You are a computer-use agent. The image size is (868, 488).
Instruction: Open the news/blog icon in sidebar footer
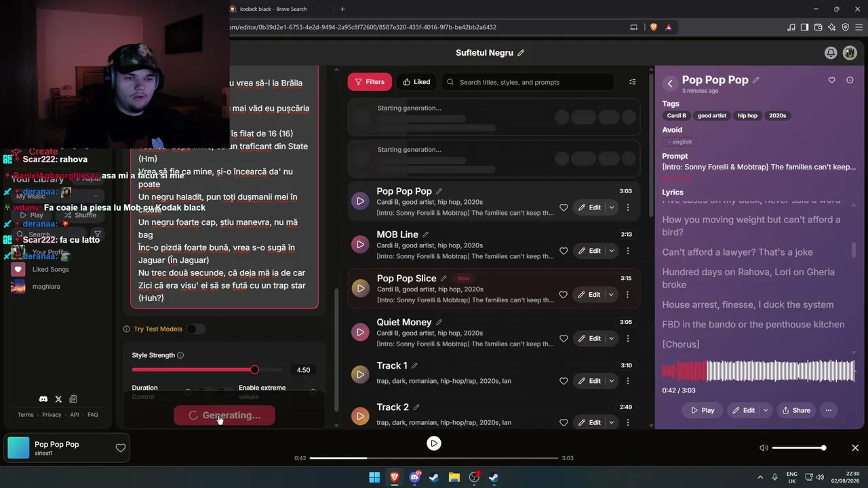pos(73,399)
